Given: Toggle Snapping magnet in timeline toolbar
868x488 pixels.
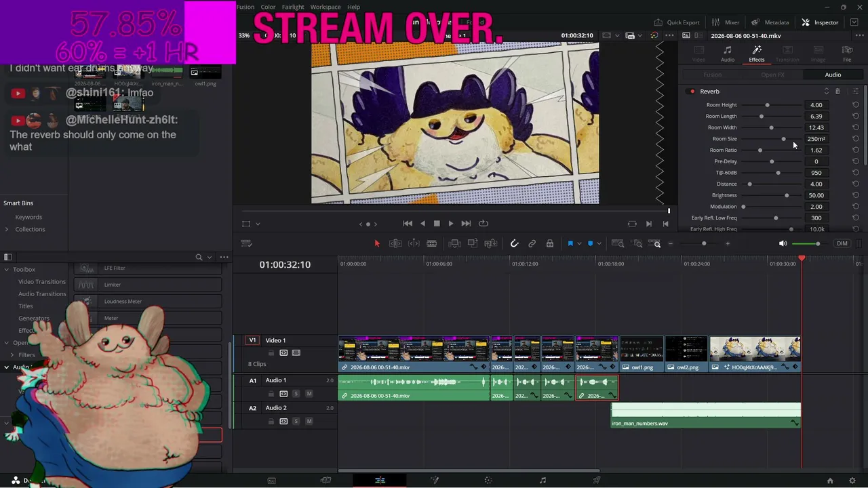Looking at the screenshot, I should pos(514,243).
